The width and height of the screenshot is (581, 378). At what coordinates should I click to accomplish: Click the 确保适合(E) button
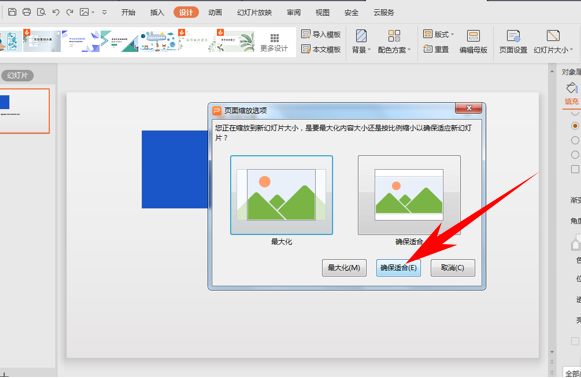[x=398, y=268]
